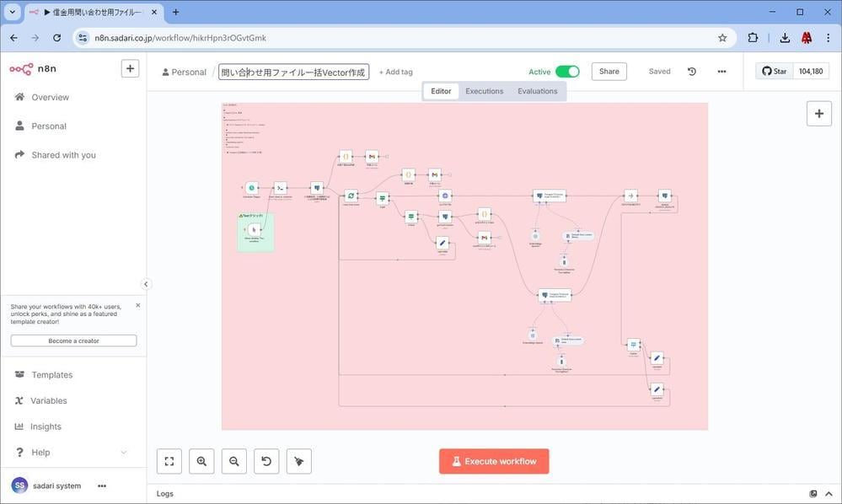842x504 pixels.
Task: Open the Personal project in the sidebar
Action: click(49, 126)
